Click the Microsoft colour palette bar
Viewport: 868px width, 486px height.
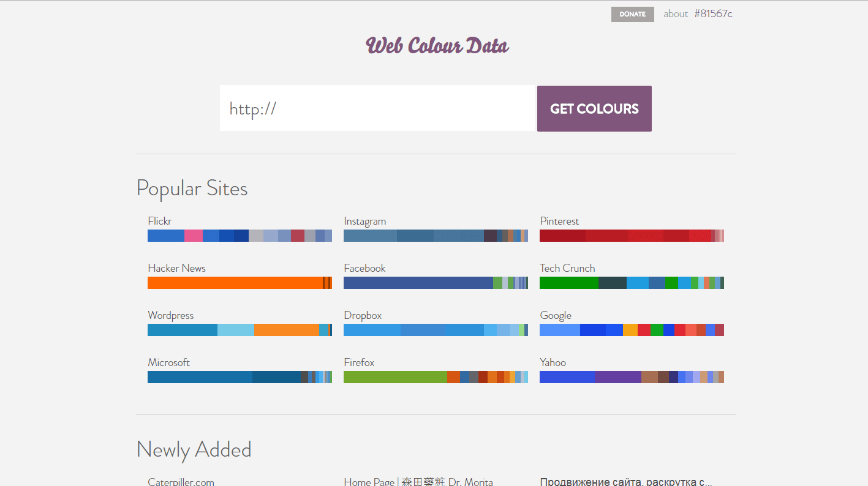240,377
